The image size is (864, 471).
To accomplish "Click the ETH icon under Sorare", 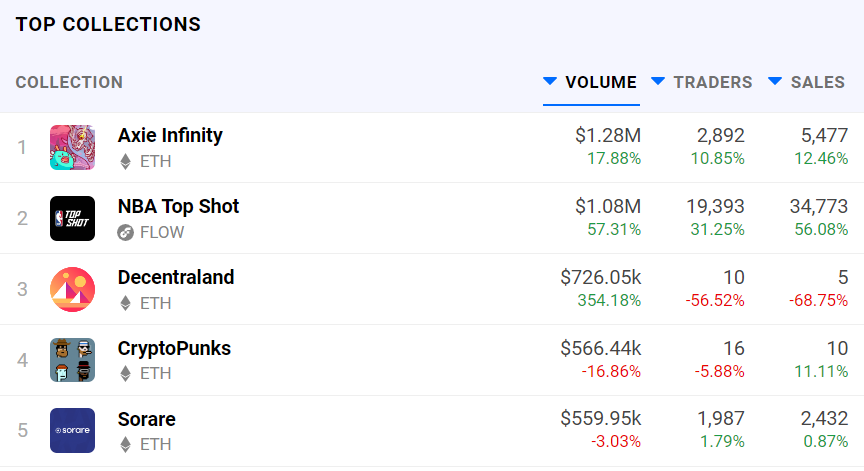I will [x=126, y=444].
